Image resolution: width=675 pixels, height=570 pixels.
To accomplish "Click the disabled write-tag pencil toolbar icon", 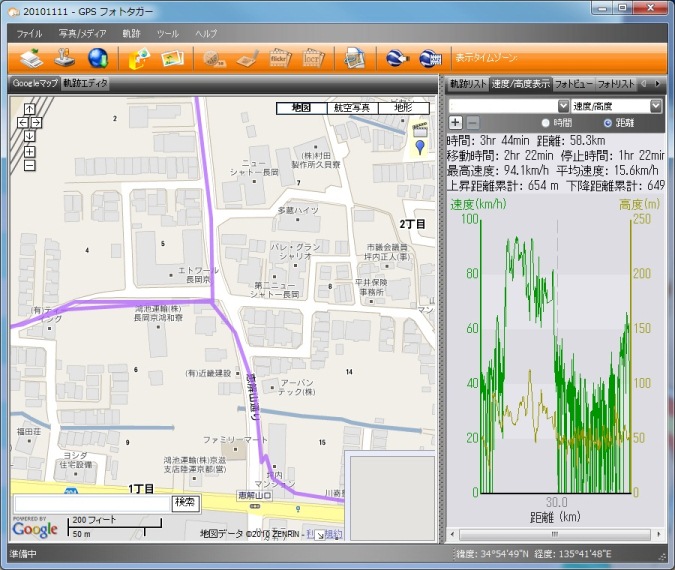I will point(248,59).
